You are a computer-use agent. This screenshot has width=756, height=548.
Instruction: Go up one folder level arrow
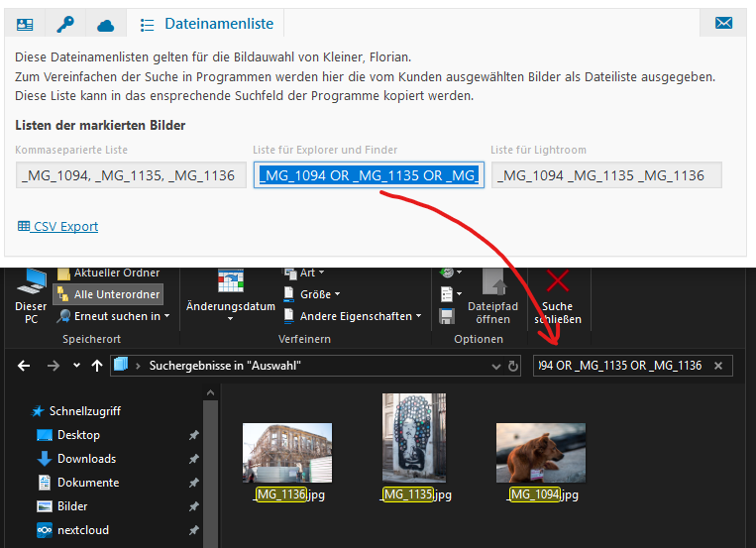(x=97, y=366)
